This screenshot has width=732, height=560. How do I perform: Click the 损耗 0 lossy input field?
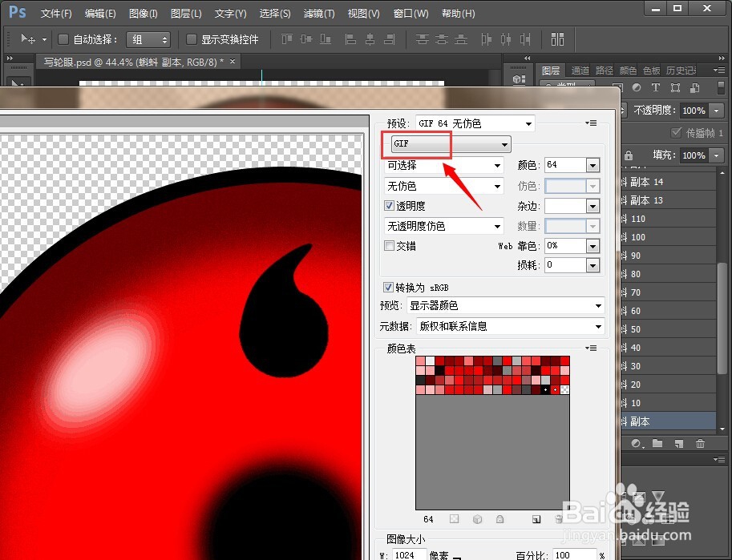click(x=565, y=265)
